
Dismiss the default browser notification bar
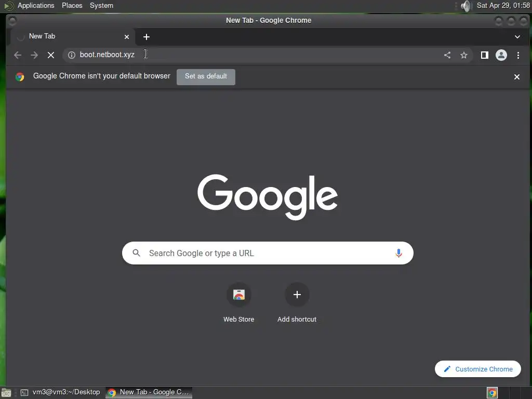coord(517,77)
